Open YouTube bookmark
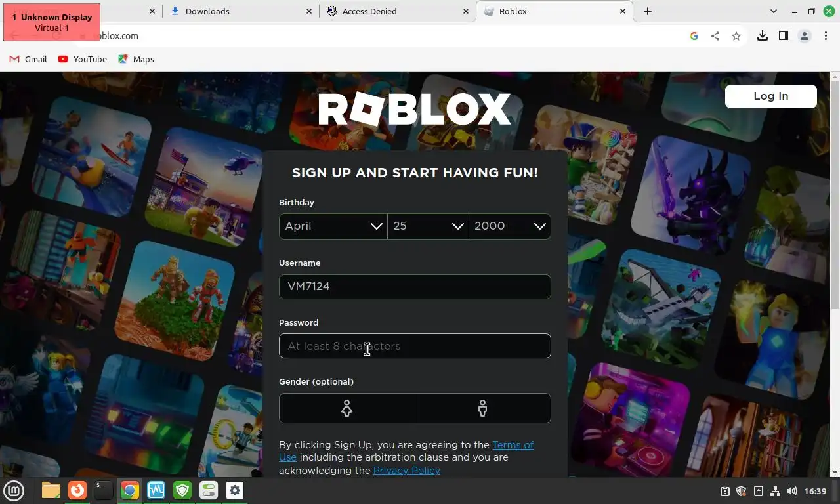 point(83,59)
